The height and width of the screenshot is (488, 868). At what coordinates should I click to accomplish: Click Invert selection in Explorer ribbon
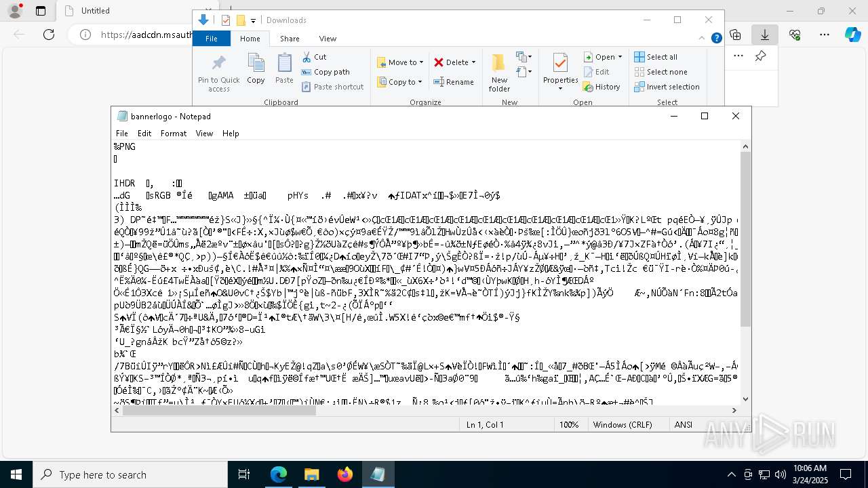667,87
